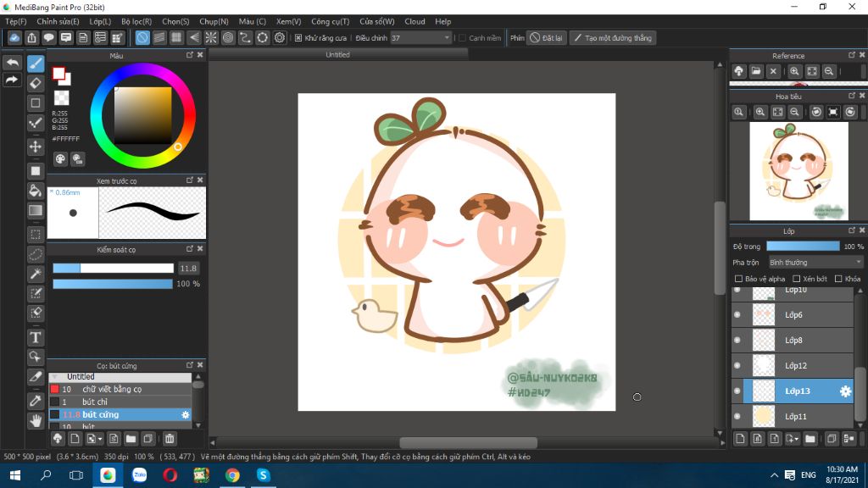Choose the Eyedropper tool
The height and width of the screenshot is (488, 868).
36,400
